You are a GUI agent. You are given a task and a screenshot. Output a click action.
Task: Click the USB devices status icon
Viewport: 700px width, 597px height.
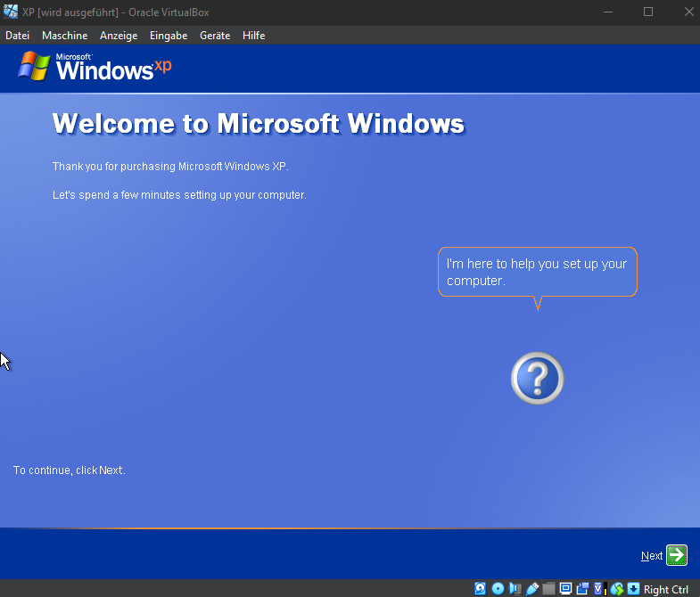coord(532,588)
